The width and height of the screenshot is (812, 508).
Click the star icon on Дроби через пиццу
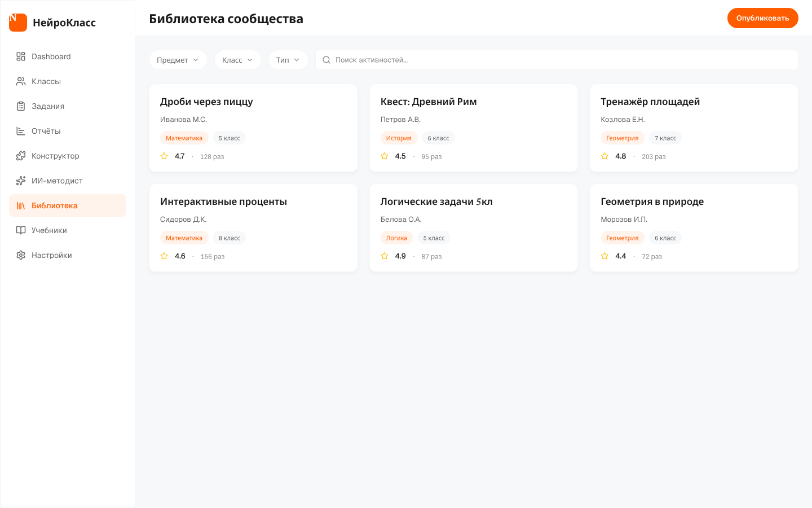tap(164, 156)
